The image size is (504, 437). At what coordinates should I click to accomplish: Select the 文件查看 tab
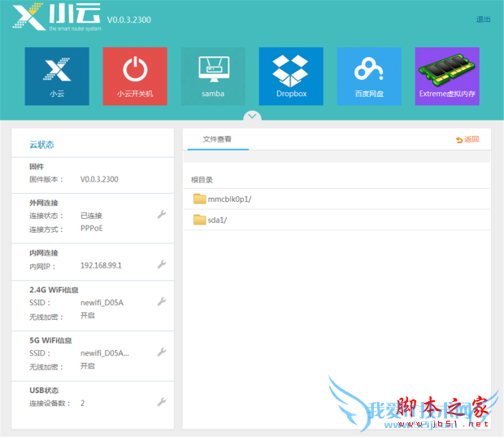[217, 139]
